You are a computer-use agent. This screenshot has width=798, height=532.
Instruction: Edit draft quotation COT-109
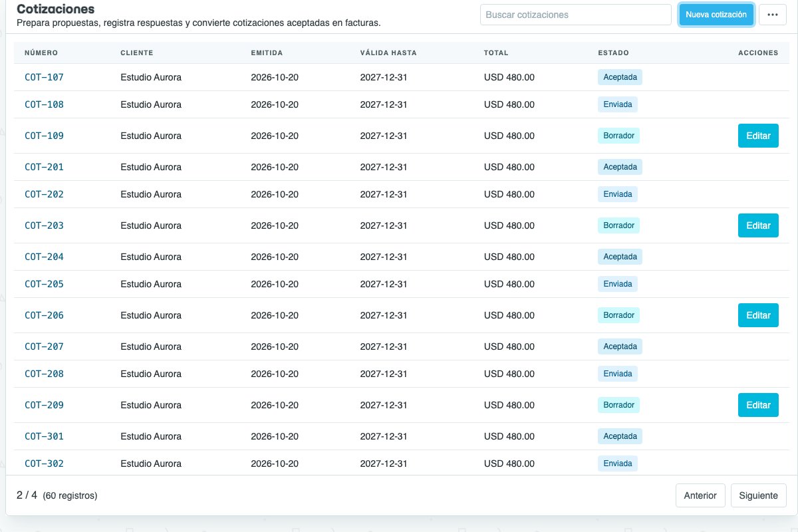pos(758,136)
